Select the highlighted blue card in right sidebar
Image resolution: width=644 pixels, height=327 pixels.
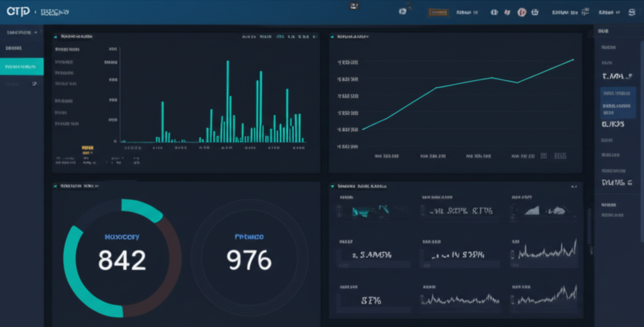pyautogui.click(x=618, y=102)
